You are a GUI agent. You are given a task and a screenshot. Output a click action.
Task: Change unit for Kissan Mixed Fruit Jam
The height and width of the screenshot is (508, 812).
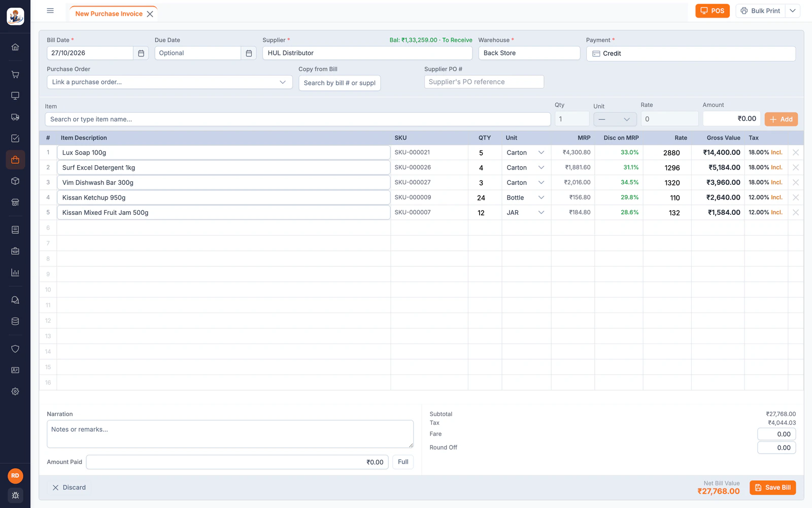coord(526,213)
